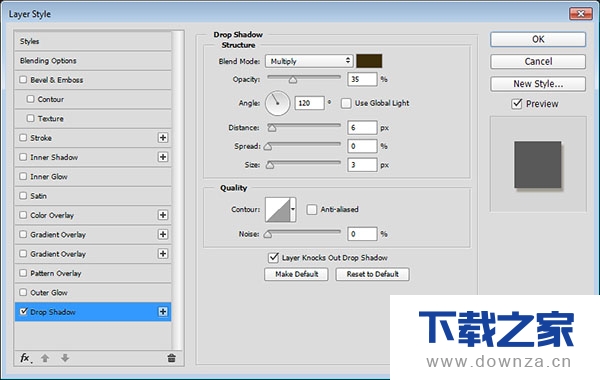Image resolution: width=600 pixels, height=380 pixels.
Task: Click the fx effects menu icon
Action: (x=26, y=358)
